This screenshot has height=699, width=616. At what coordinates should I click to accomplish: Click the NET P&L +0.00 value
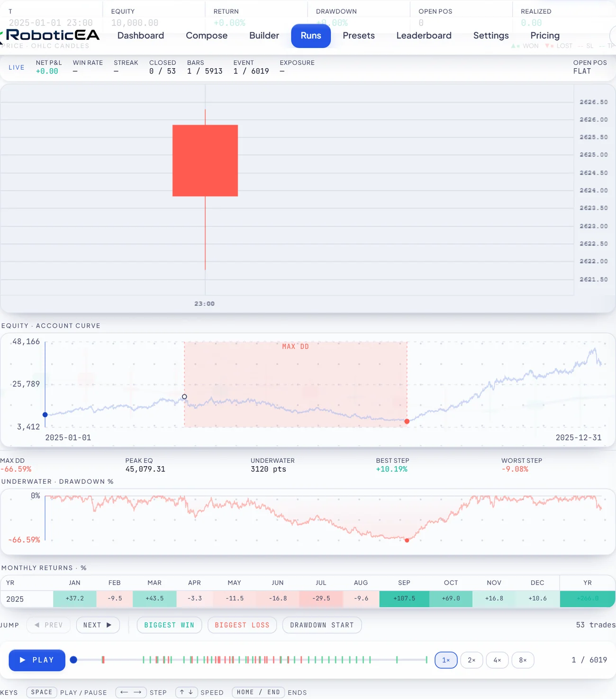[x=47, y=71]
